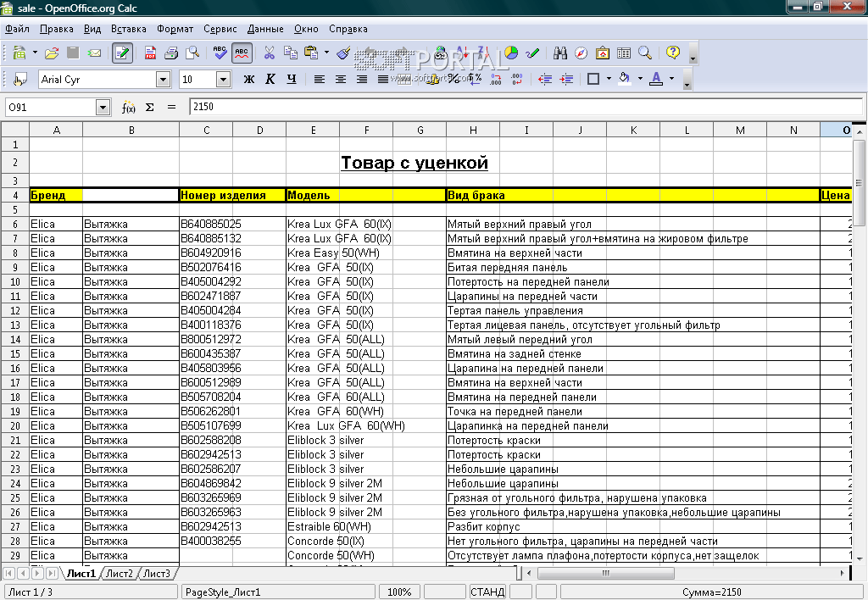Delete a decimal place from the number format
868x600 pixels.
click(516, 79)
